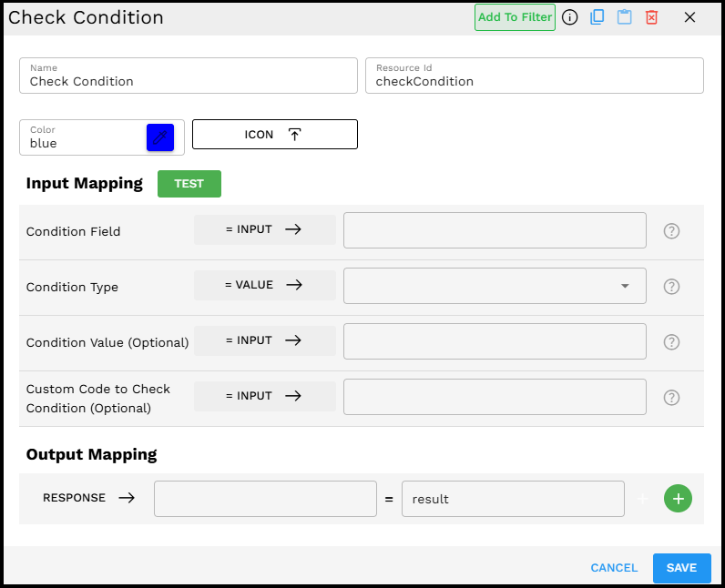Open help for Condition Type

671,287
